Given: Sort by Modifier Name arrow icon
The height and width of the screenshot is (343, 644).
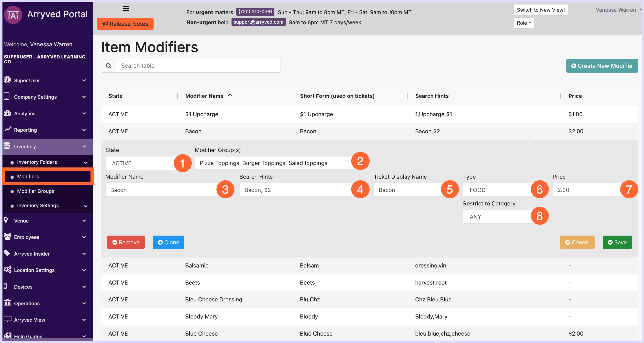Looking at the screenshot, I should pyautogui.click(x=230, y=96).
